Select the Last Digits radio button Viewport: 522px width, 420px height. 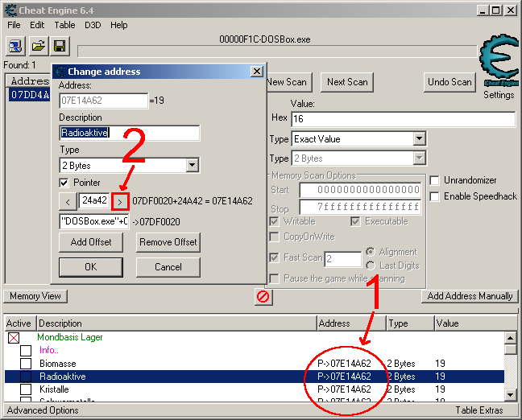(x=371, y=266)
